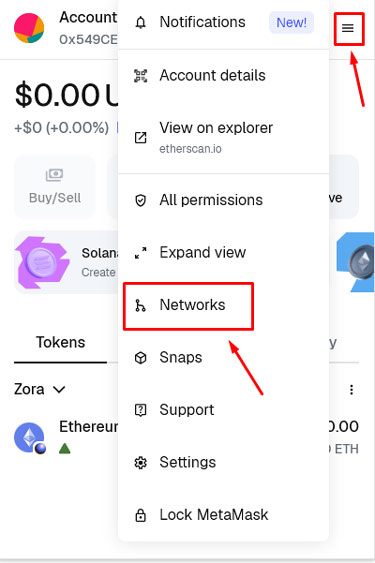The image size is (375, 563).
Task: Expand the Zora network dropdown
Action: point(40,389)
